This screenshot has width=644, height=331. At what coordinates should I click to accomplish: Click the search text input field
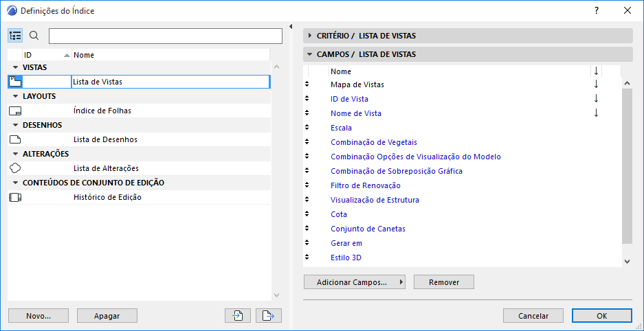point(165,36)
